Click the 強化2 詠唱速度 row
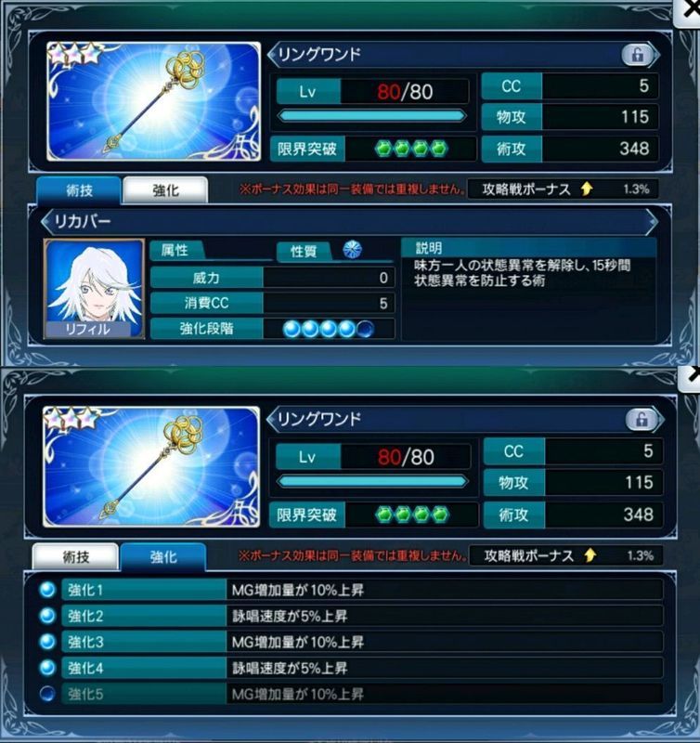The width and height of the screenshot is (700, 743). (x=362, y=616)
